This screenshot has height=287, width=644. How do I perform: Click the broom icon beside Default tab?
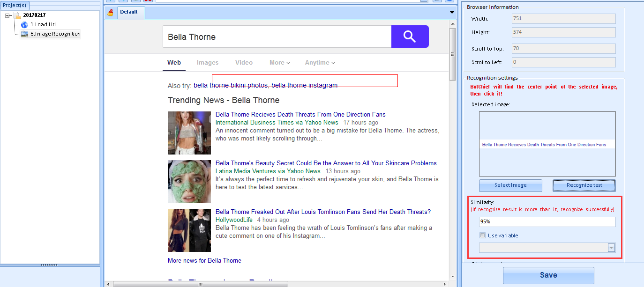(x=110, y=13)
